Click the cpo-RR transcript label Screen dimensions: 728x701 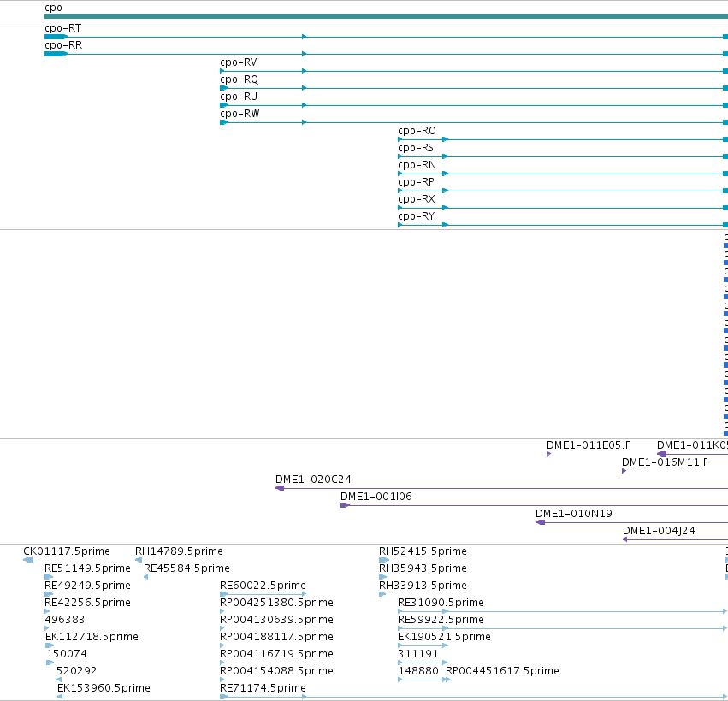coord(63,45)
